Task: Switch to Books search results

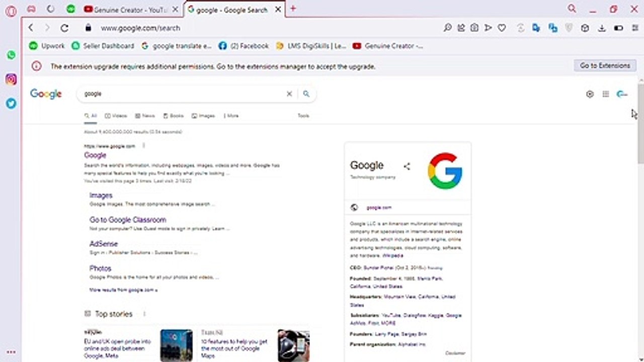Action: (x=173, y=116)
